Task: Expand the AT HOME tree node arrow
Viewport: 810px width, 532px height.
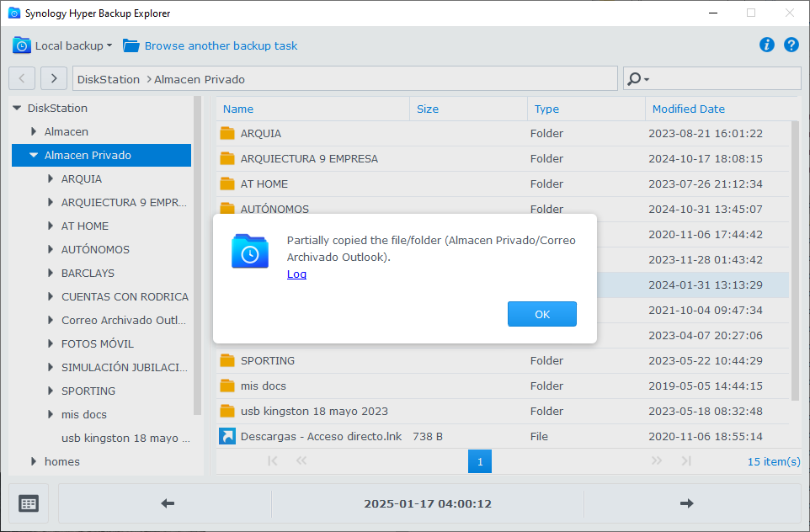Action: 51,226
